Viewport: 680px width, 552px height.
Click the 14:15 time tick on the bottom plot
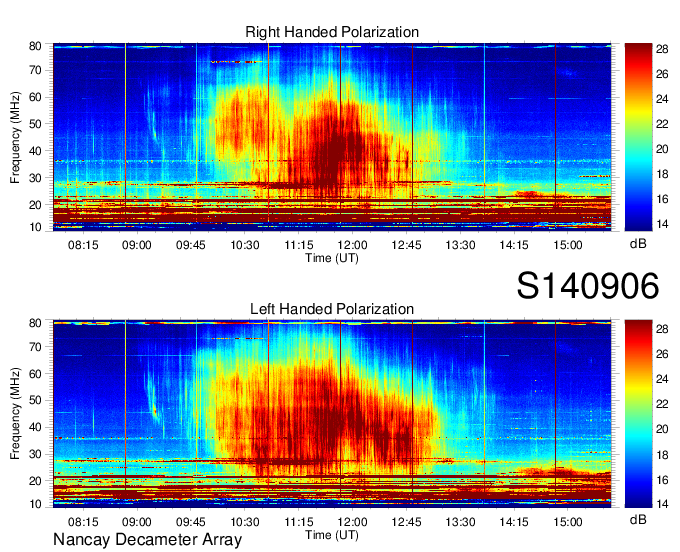514,522
